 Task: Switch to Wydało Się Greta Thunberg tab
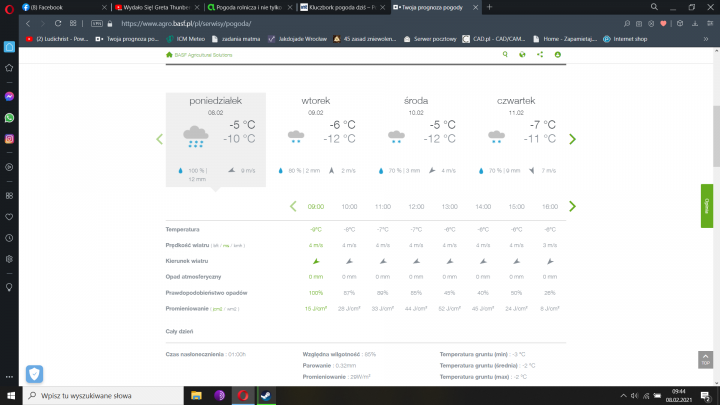click(x=157, y=7)
